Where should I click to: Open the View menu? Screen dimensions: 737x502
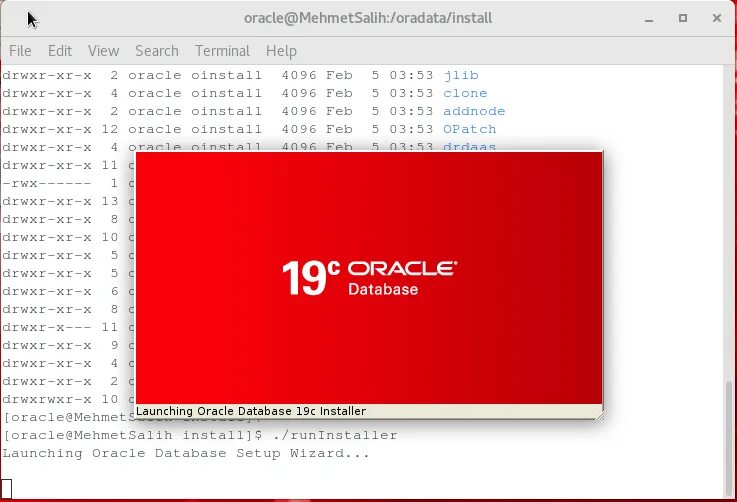[x=103, y=51]
